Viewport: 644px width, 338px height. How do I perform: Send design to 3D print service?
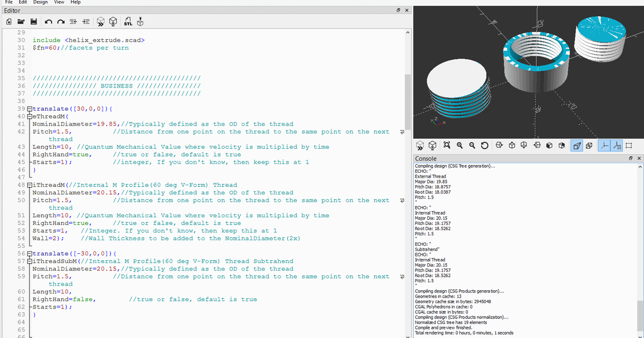tap(141, 22)
